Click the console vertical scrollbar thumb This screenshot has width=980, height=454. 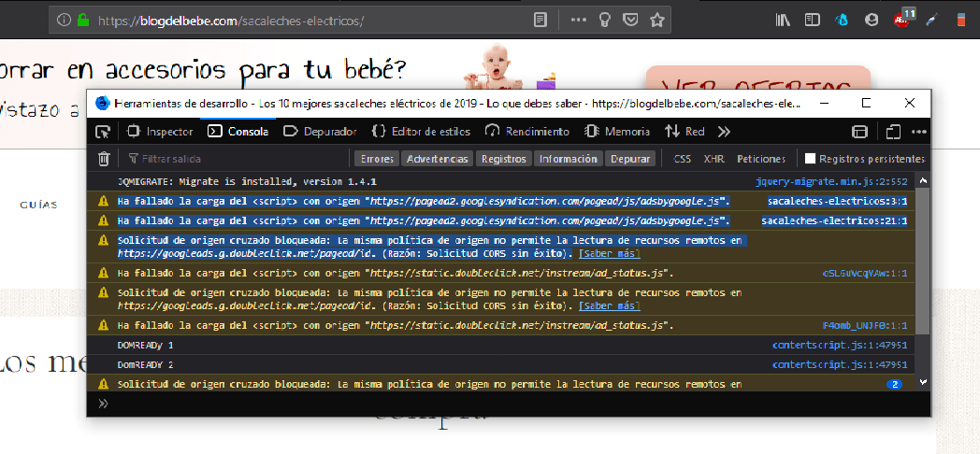pyautogui.click(x=923, y=260)
